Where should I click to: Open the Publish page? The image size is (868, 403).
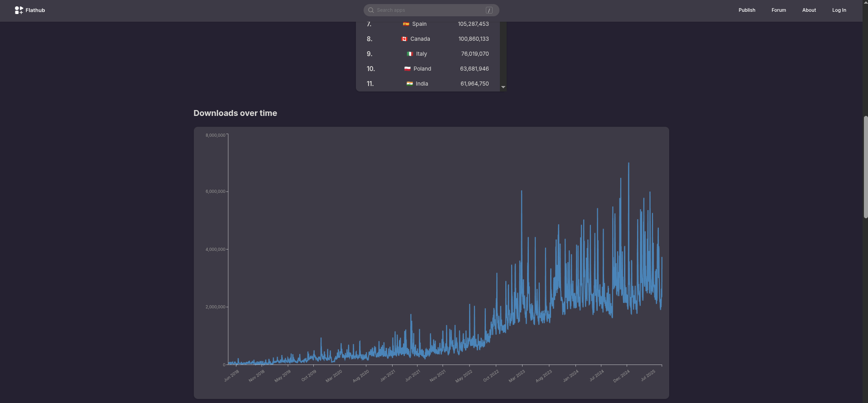click(747, 10)
